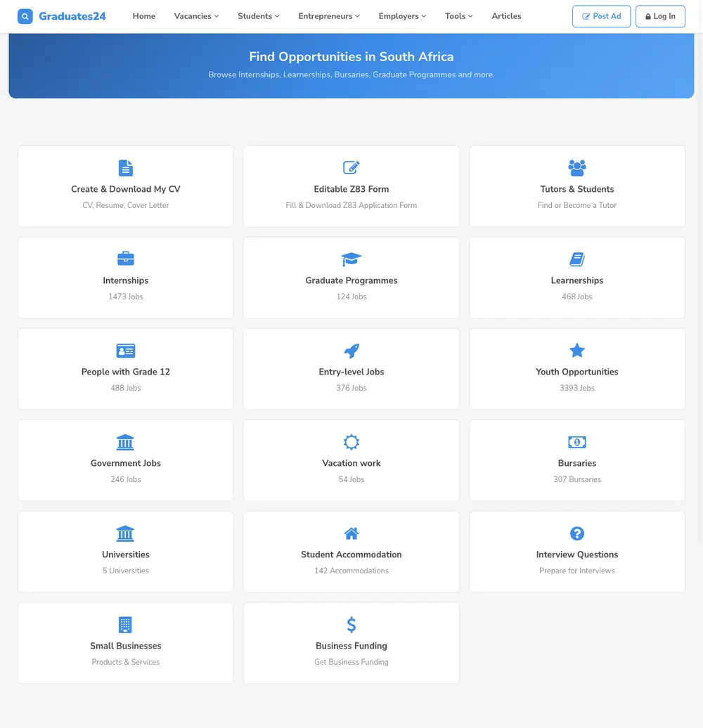
Task: Expand the Employers dropdown menu
Action: tap(402, 16)
